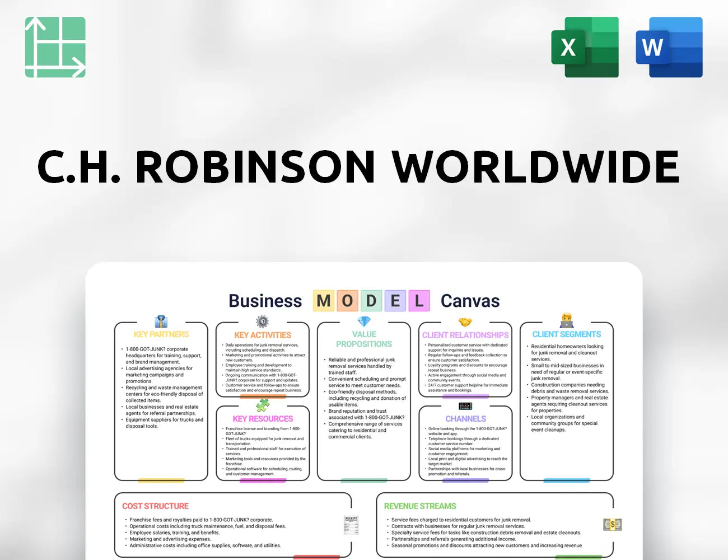Click the Client Segments person icon
The height and width of the screenshot is (560, 728).
pos(567,321)
